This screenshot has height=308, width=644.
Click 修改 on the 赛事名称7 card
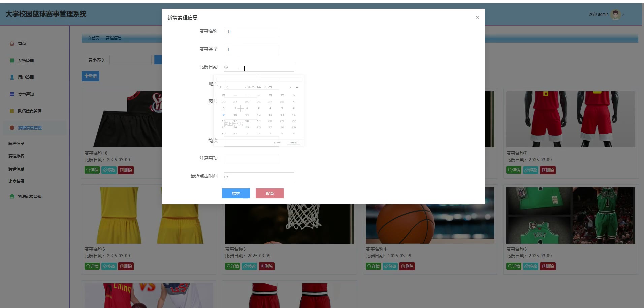click(x=531, y=170)
